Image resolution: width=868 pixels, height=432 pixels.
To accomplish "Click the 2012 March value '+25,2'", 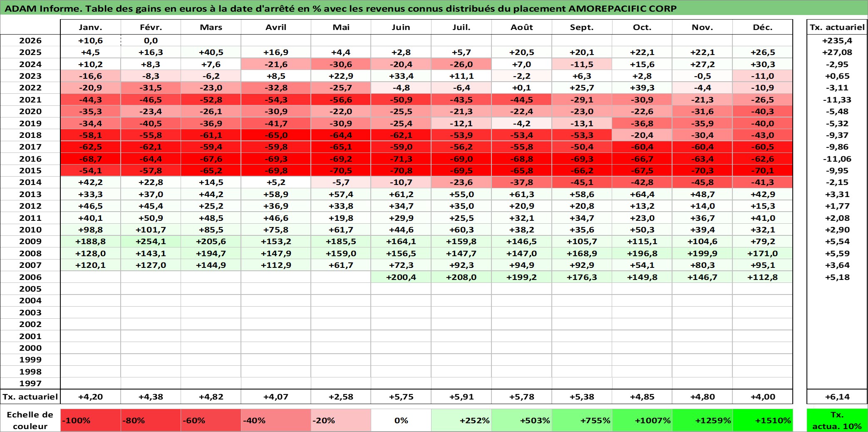I will (x=211, y=206).
